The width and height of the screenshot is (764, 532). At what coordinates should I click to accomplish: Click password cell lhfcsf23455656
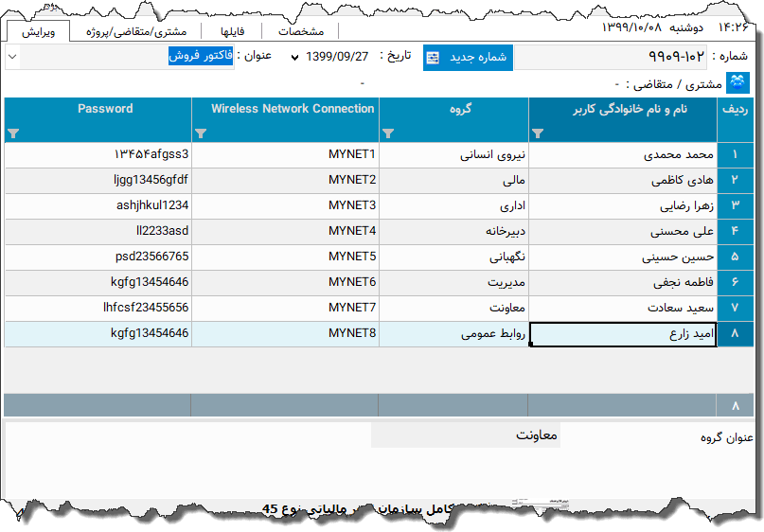pos(98,309)
